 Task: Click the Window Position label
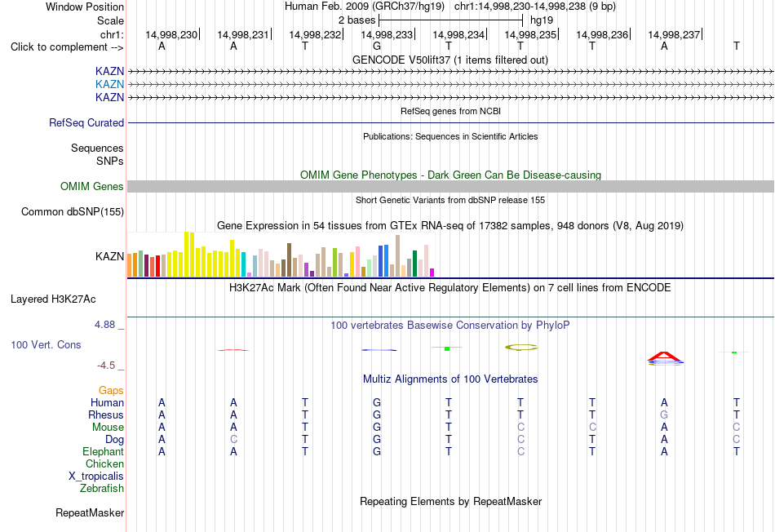click(85, 7)
